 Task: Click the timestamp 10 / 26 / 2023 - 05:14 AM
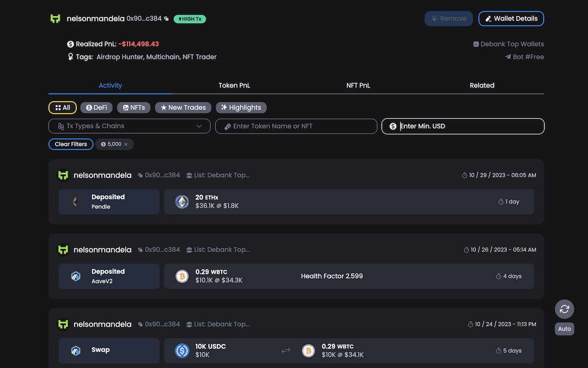tap(504, 250)
